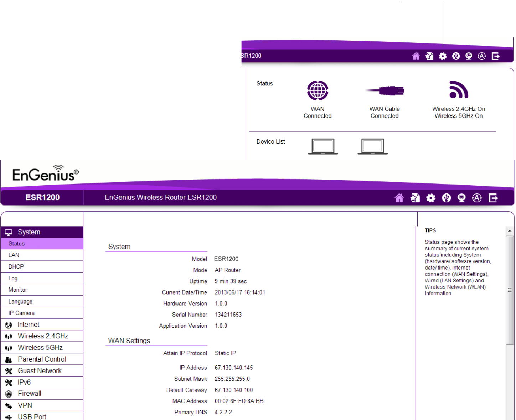Viewport: 516px width, 420px height.
Task: Open the Firewall section
Action: (42, 394)
